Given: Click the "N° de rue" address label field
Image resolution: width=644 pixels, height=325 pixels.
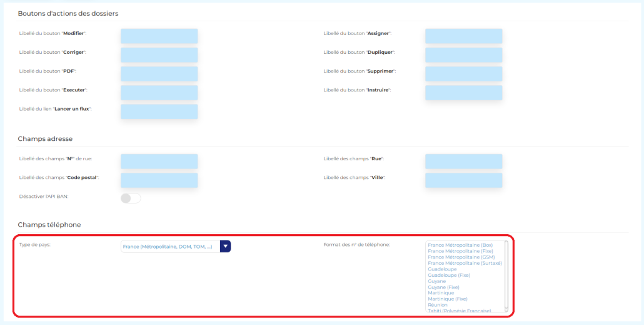Looking at the screenshot, I should [159, 162].
